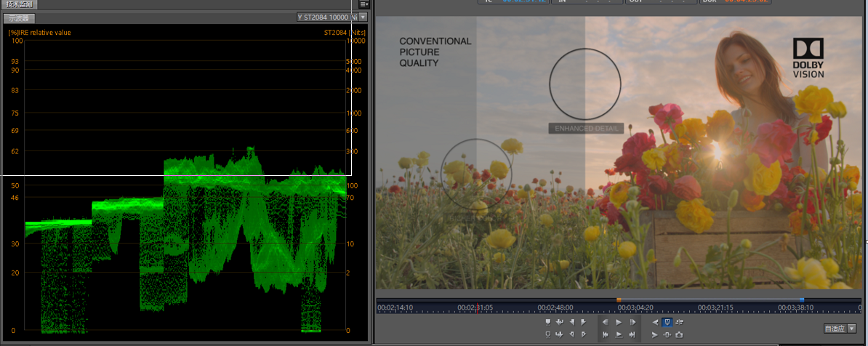The width and height of the screenshot is (868, 346).
Task: Click the filled right-pointing flag icon
Action: [584, 322]
